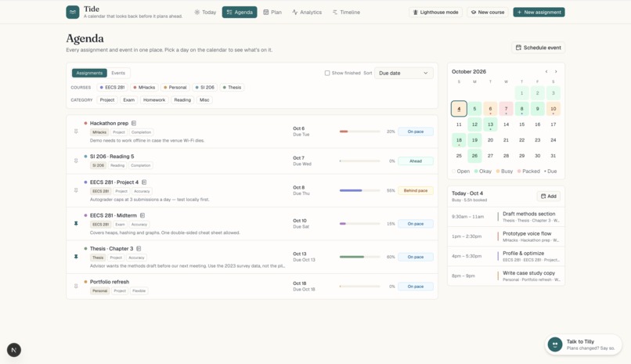Image resolution: width=631 pixels, height=364 pixels.
Task: Open the Due date sort dropdown
Action: click(x=404, y=74)
